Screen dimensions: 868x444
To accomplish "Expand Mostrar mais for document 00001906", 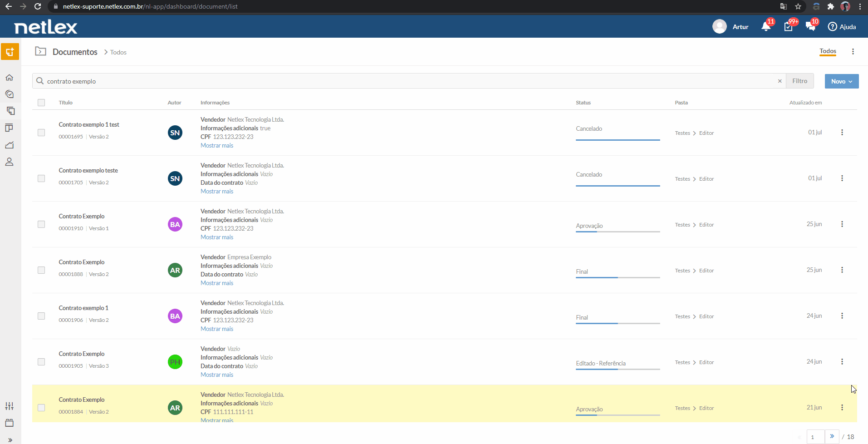I will tap(217, 329).
